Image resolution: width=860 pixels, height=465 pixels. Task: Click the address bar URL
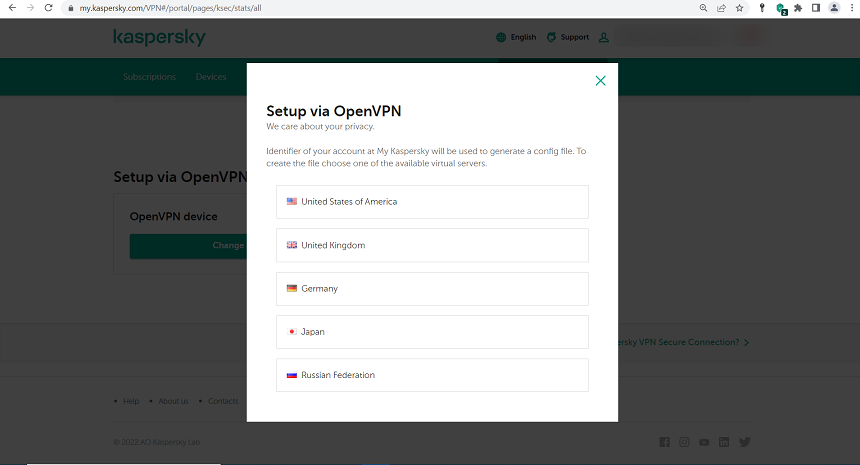pyautogui.click(x=170, y=8)
